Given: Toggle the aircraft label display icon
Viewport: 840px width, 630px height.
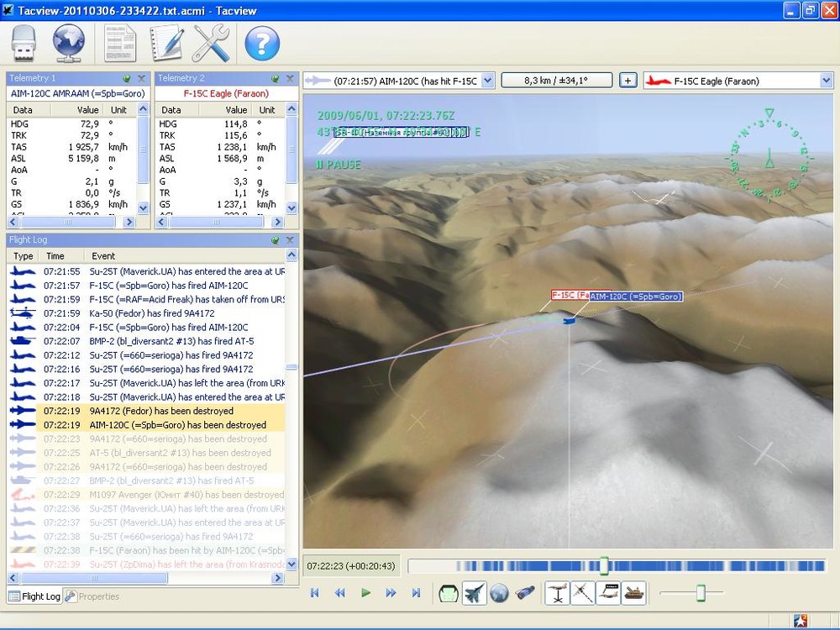Looking at the screenshot, I should 608,593.
